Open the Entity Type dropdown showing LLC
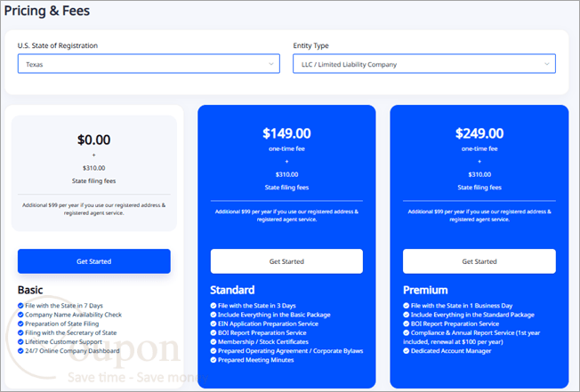The width and height of the screenshot is (580, 392). coord(424,64)
